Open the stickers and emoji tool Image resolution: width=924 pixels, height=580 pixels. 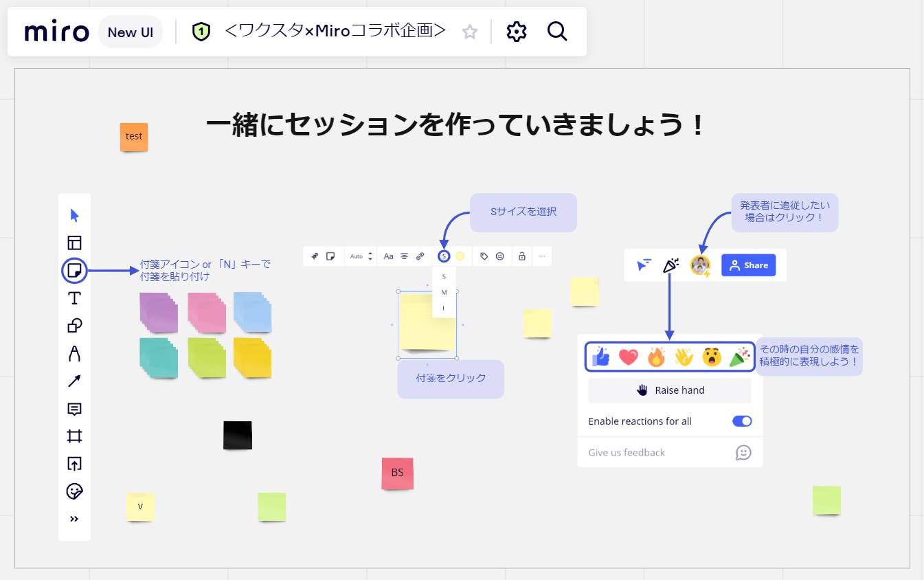[x=74, y=491]
